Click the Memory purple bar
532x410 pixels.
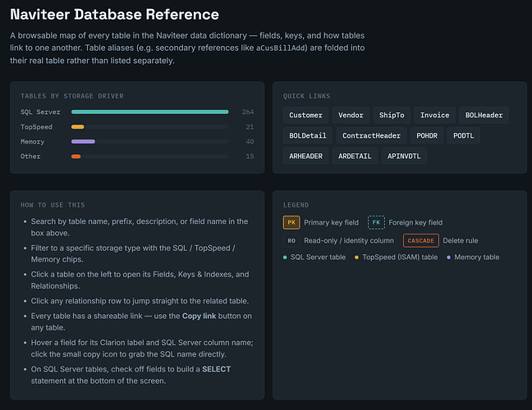[83, 141]
